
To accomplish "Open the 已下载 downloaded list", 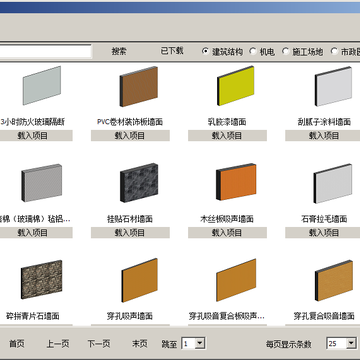I will click(172, 51).
